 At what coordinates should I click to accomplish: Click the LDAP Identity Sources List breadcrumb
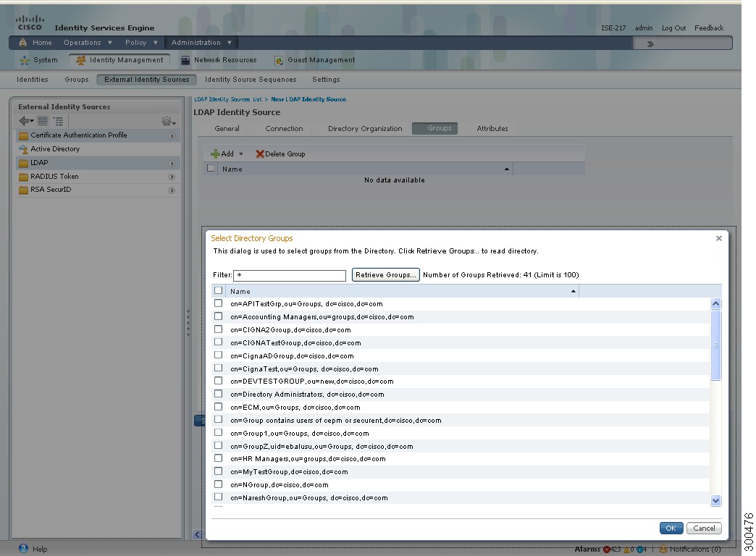coord(228,99)
